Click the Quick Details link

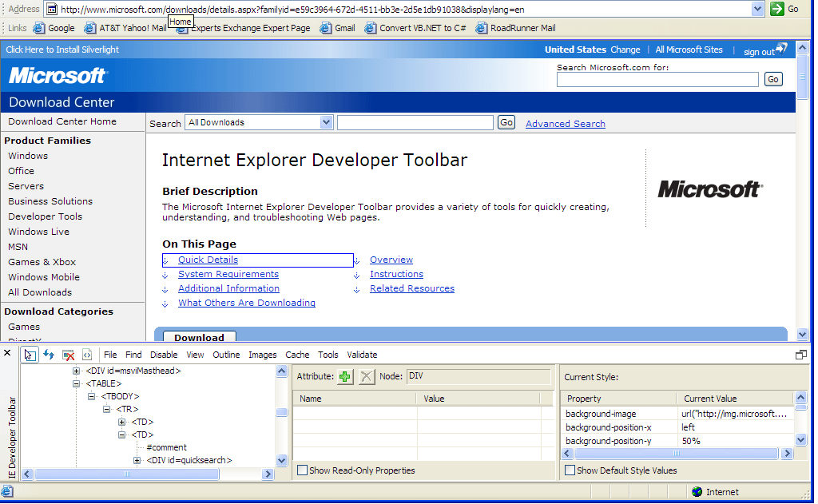coord(208,260)
